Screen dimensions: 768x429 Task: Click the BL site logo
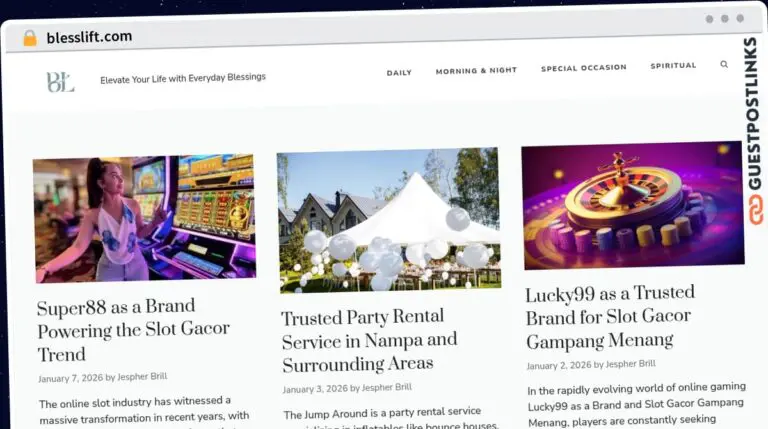click(x=60, y=82)
